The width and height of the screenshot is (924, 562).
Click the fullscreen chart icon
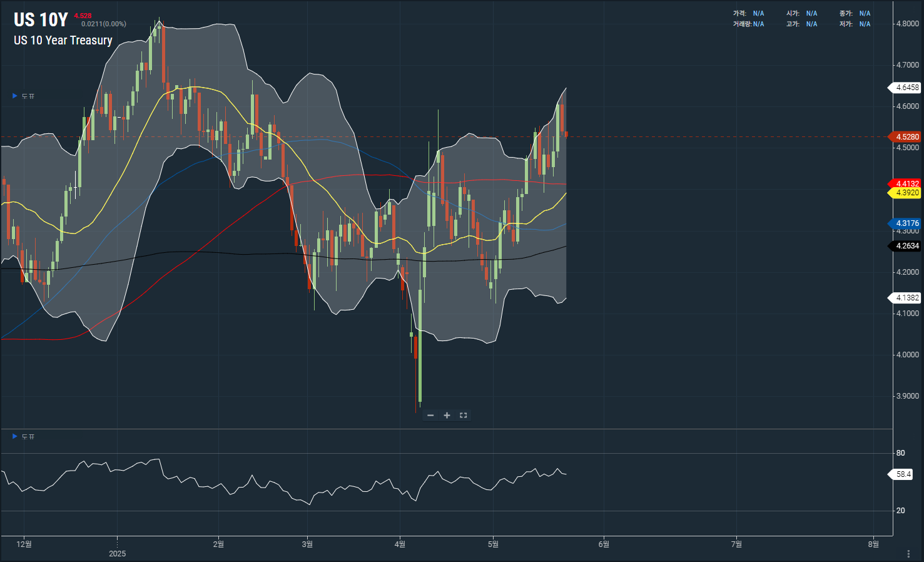point(464,416)
